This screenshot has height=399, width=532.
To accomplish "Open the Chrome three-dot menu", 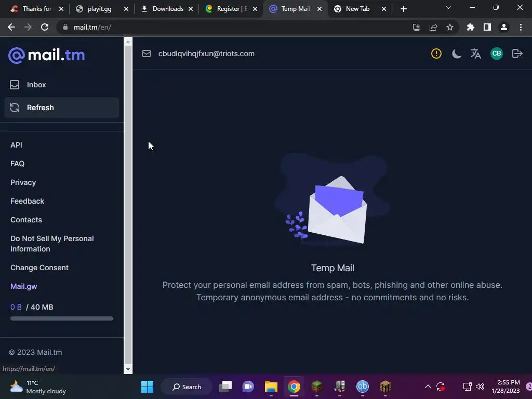I will tap(521, 27).
